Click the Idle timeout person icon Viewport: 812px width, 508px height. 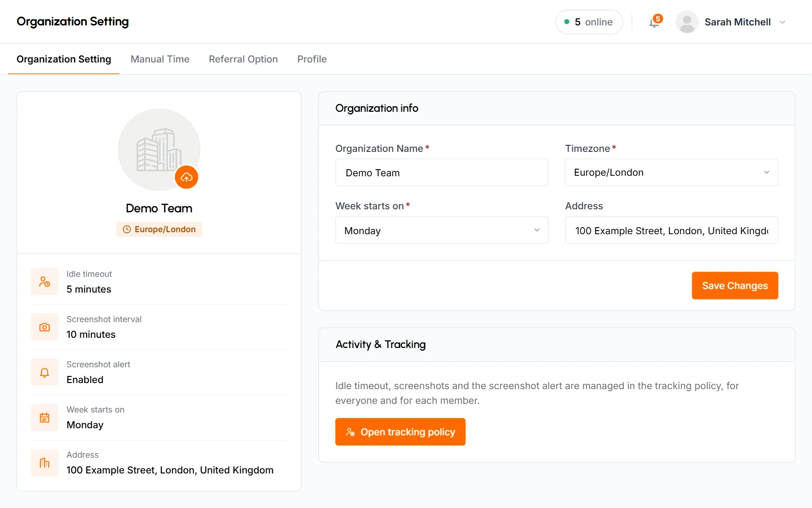[x=45, y=281]
